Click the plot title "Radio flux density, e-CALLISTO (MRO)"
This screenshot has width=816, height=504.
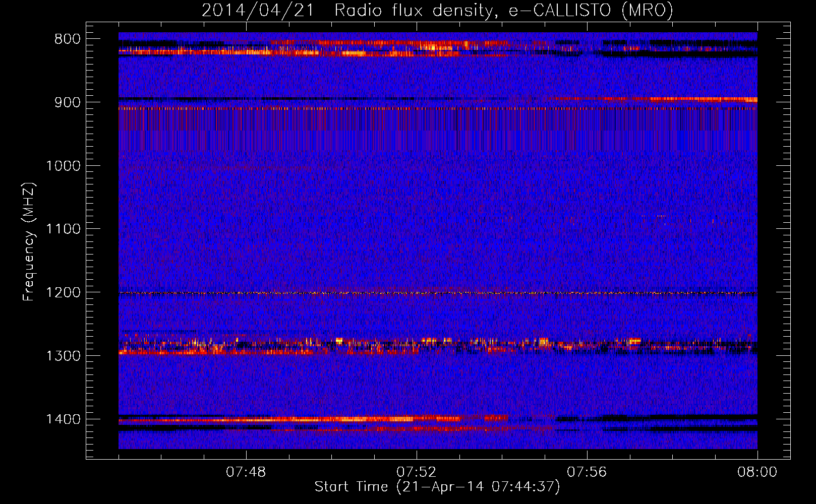tap(504, 10)
